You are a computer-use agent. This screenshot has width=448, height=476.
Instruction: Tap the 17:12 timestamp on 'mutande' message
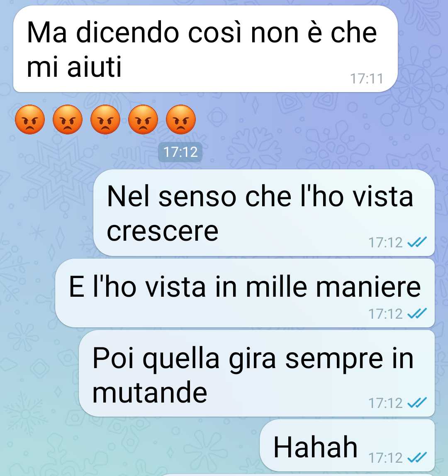pos(385,403)
